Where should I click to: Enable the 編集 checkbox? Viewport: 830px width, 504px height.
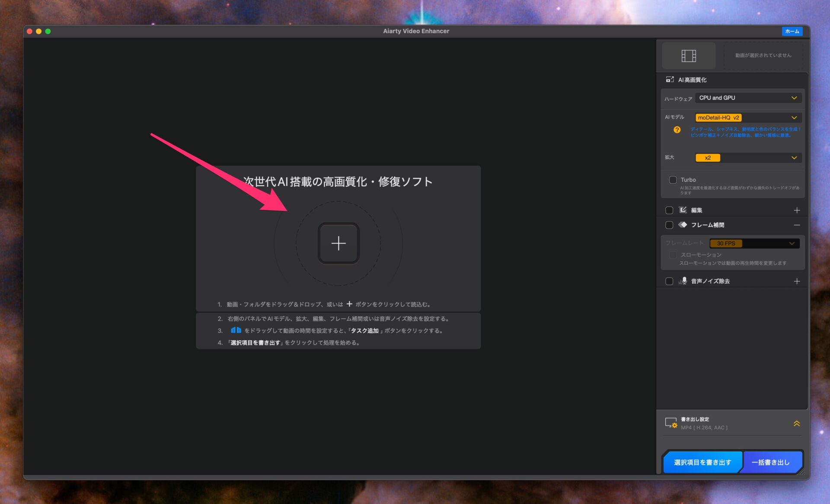(669, 210)
